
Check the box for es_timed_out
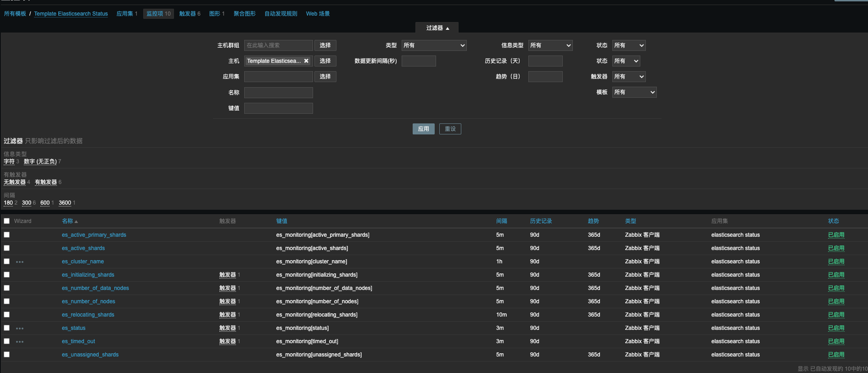7,341
